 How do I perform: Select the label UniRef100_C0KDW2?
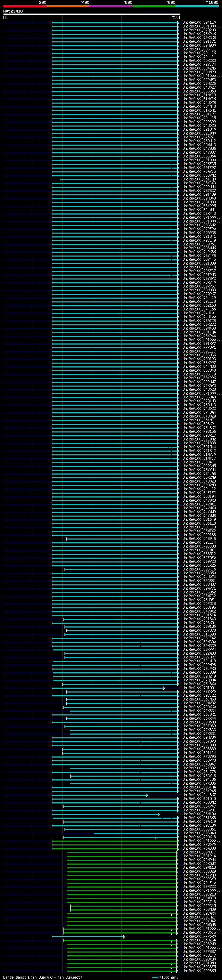pyautogui.click(x=199, y=864)
